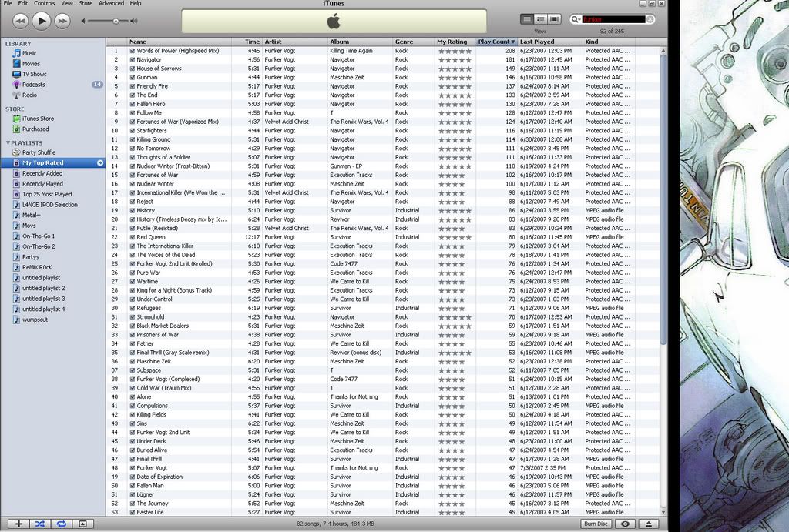Set star rating for Navigator song
789x532 pixels.
pos(455,60)
